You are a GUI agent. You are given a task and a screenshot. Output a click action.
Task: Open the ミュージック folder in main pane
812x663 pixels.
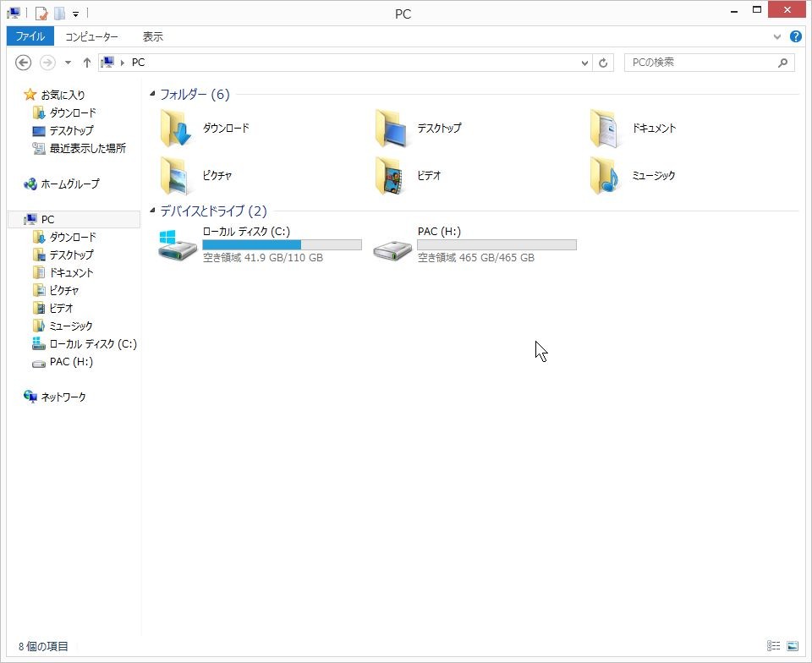tap(633, 175)
